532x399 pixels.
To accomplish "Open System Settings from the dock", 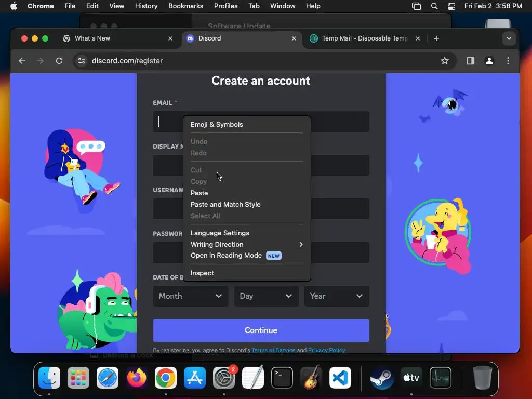I will (224, 378).
